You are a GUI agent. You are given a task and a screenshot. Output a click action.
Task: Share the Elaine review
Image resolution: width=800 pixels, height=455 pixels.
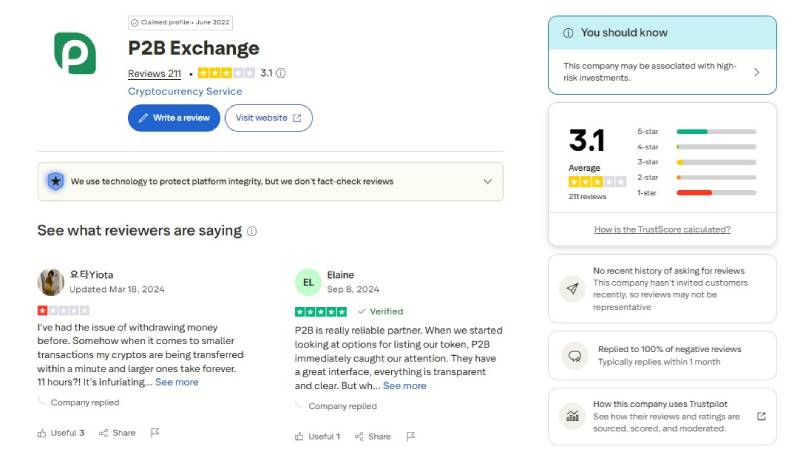tap(373, 437)
